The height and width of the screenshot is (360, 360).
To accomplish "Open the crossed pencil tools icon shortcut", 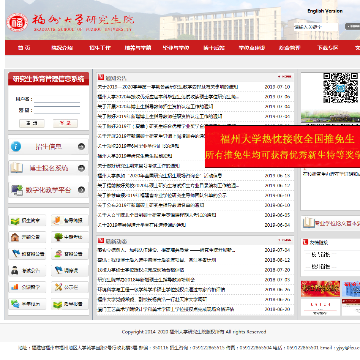I will [70, 287].
